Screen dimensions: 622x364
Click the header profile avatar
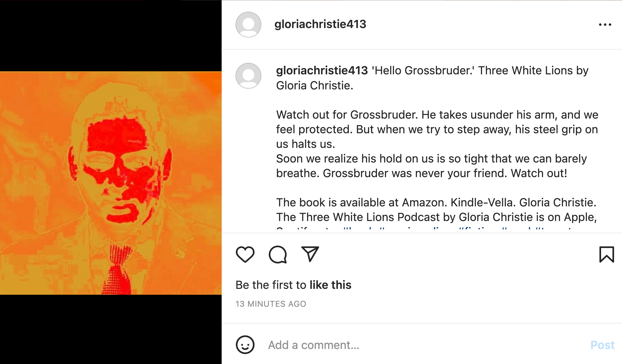(248, 25)
